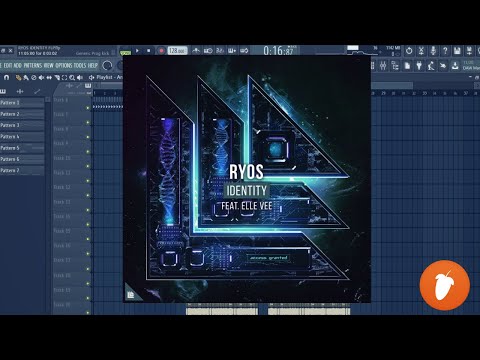This screenshot has height=360, width=480.
Task: Click the document-page icon in shortcut toolbar
Action: tap(407, 66)
